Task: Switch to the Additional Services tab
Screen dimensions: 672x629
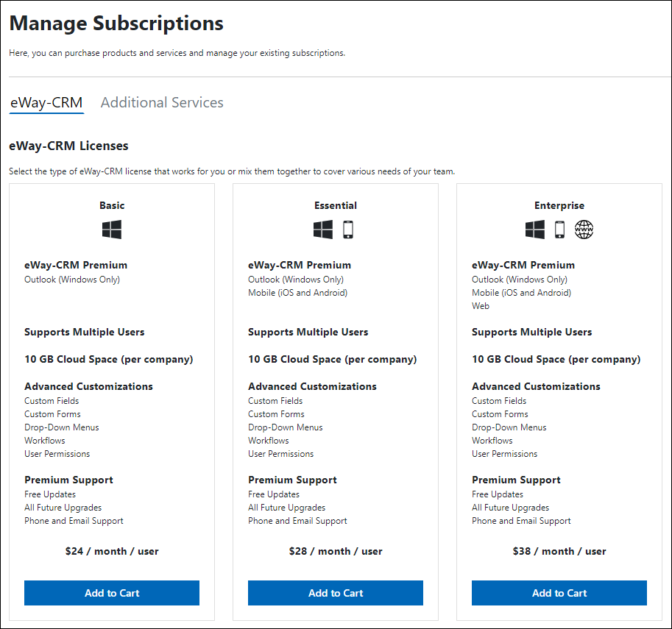Action: [162, 103]
